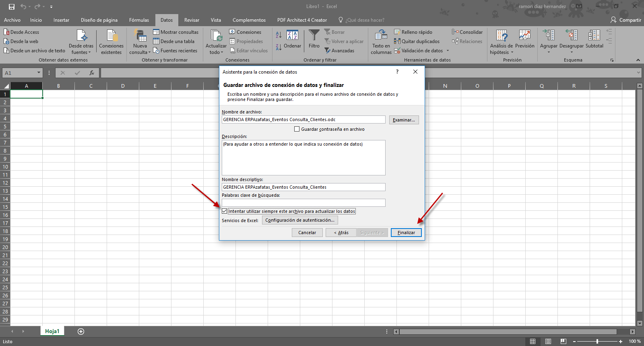The height and width of the screenshot is (346, 644).
Task: Sort descending Z to A
Action: [279, 47]
